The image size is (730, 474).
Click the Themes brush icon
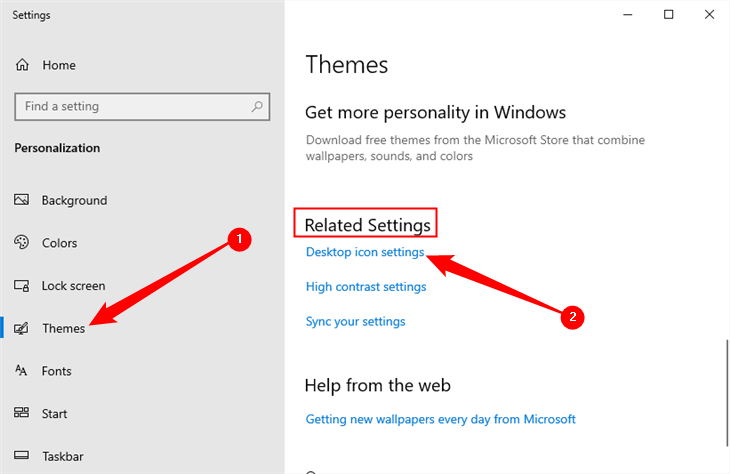(x=22, y=328)
